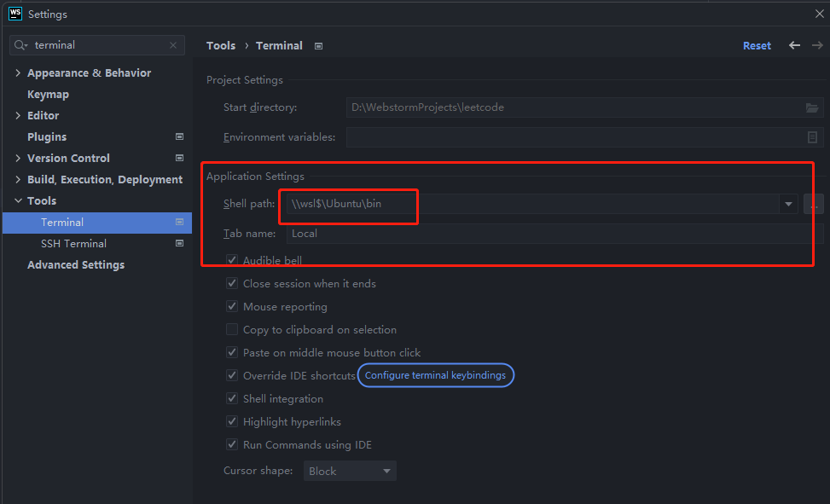Select Plugins in settings tree
830x504 pixels.
point(47,136)
